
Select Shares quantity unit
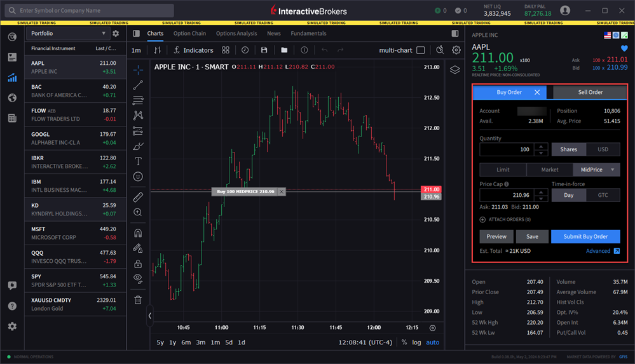tap(569, 149)
